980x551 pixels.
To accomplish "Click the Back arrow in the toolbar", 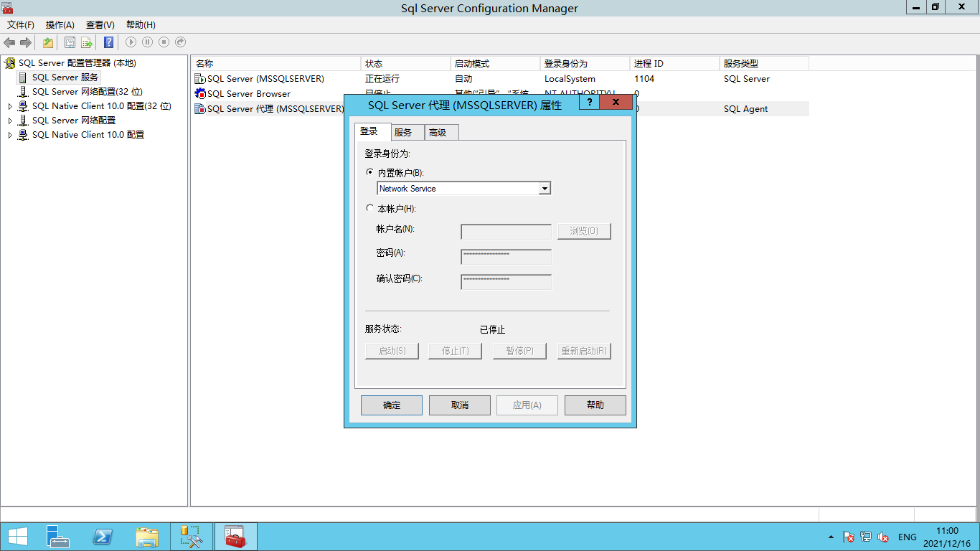I will pyautogui.click(x=9, y=42).
